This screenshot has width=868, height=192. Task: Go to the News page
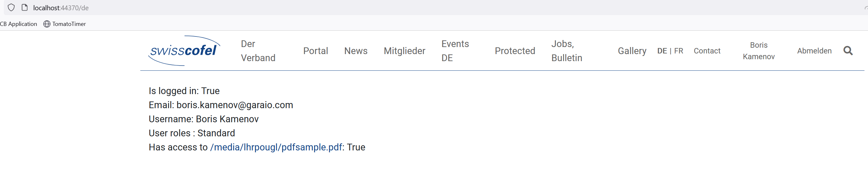[x=355, y=51]
